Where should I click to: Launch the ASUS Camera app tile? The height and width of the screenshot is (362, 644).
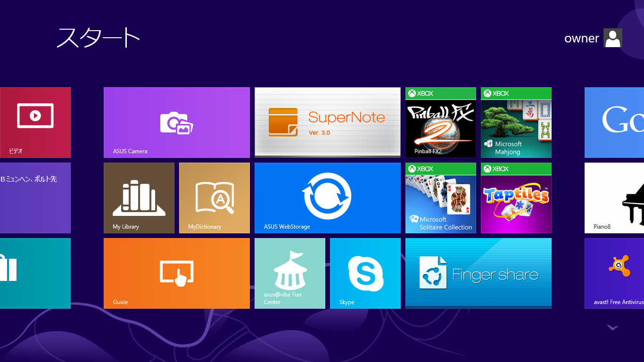[x=177, y=123]
